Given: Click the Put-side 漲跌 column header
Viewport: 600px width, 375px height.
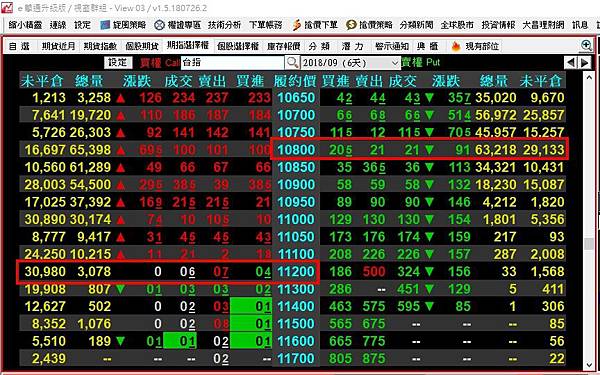Looking at the screenshot, I should 446,81.
